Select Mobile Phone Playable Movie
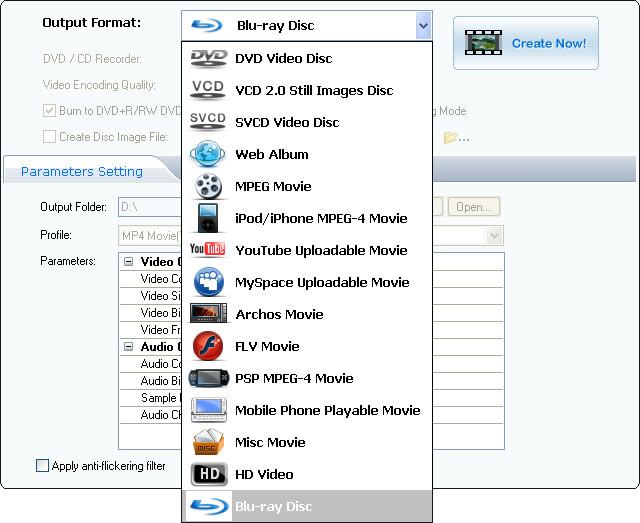This screenshot has width=640, height=523. (x=307, y=410)
